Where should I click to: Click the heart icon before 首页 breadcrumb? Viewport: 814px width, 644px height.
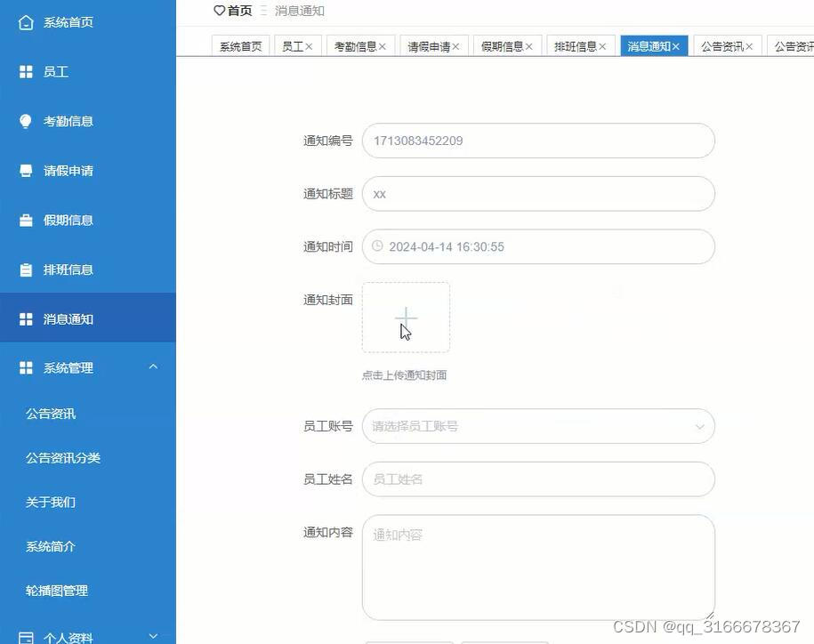click(x=219, y=11)
